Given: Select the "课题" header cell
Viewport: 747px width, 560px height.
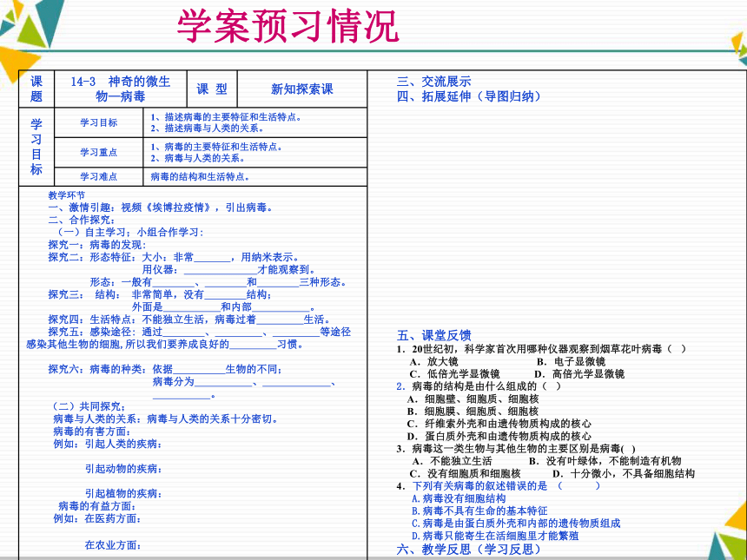Looking at the screenshot, I should pyautogui.click(x=36, y=89).
